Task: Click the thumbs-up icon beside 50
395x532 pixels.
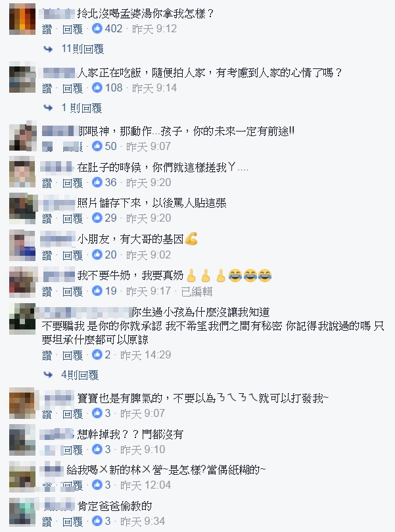Action: [97, 146]
